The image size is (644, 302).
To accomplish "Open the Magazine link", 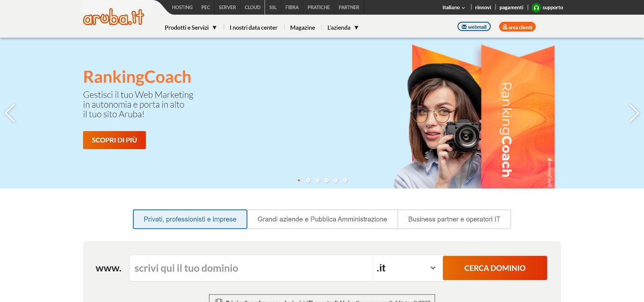I will click(302, 28).
